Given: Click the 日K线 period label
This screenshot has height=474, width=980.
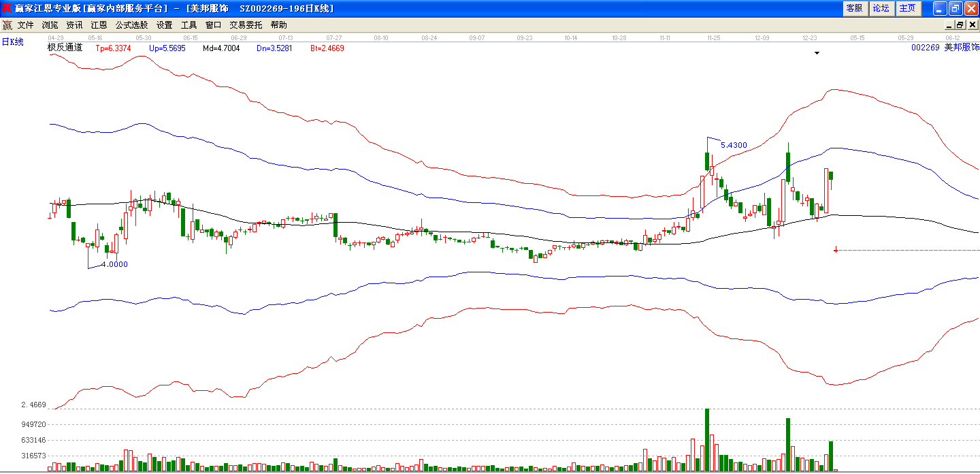Looking at the screenshot, I should [x=12, y=42].
